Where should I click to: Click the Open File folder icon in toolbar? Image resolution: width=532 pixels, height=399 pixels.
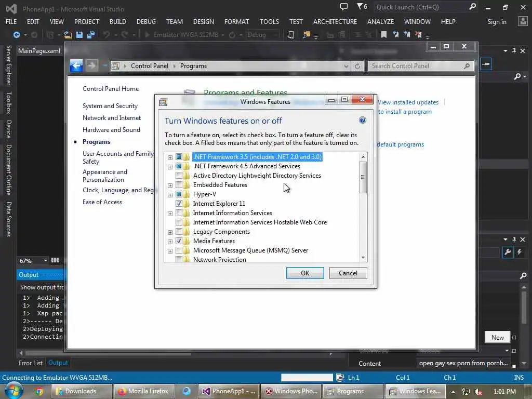68,35
